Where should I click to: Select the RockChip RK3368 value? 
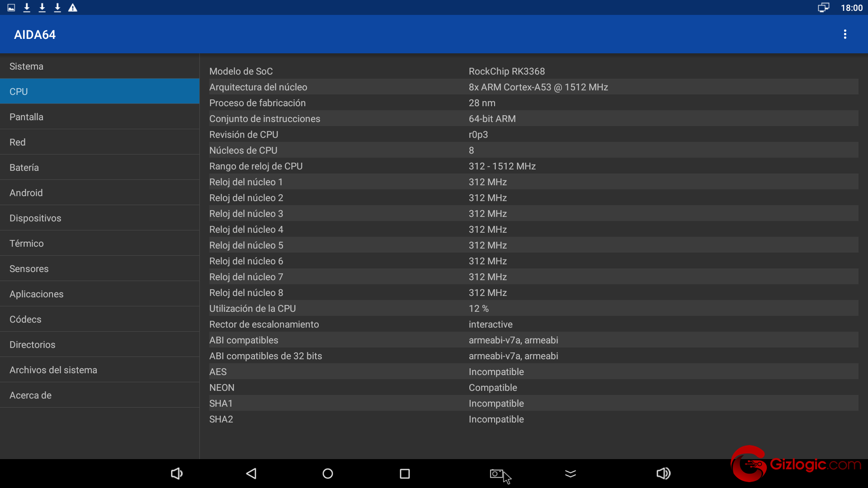507,71
